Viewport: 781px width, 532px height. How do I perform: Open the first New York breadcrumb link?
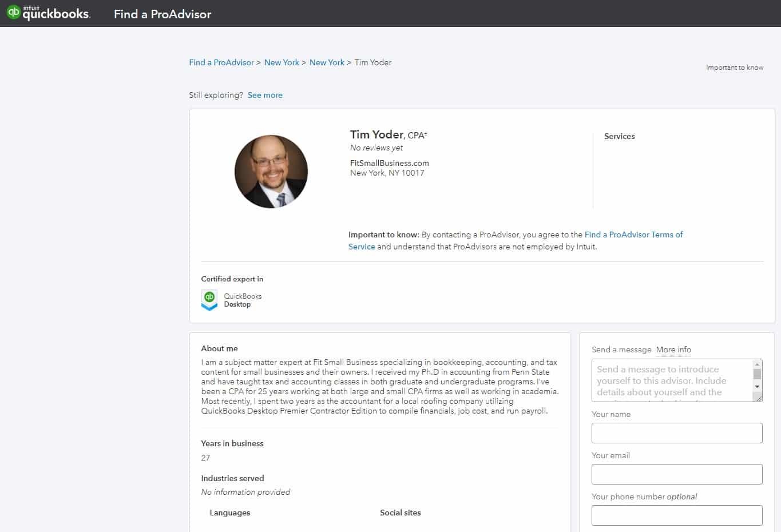tap(282, 62)
